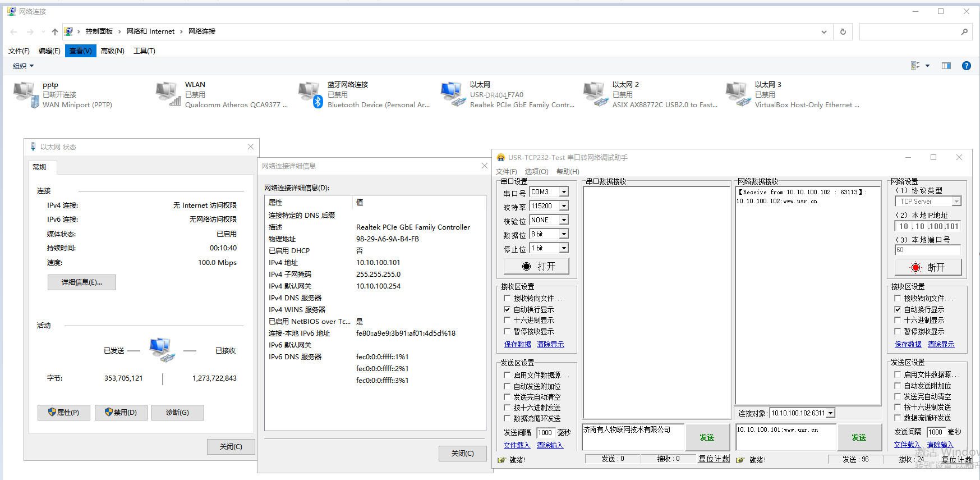Select the 以太网 Realtek adapter icon
The width and height of the screenshot is (980, 480).
[453, 94]
